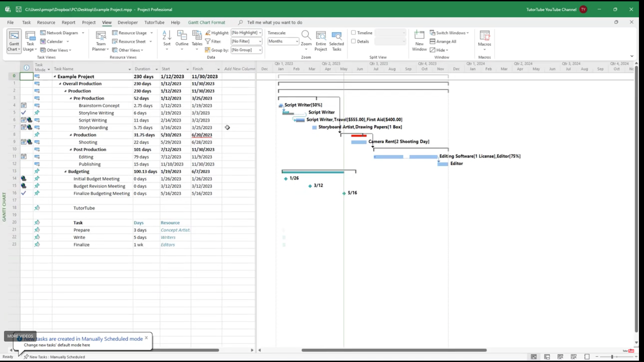644x362 pixels.
Task: Collapse the Pre Production summary task
Action: pos(71,99)
